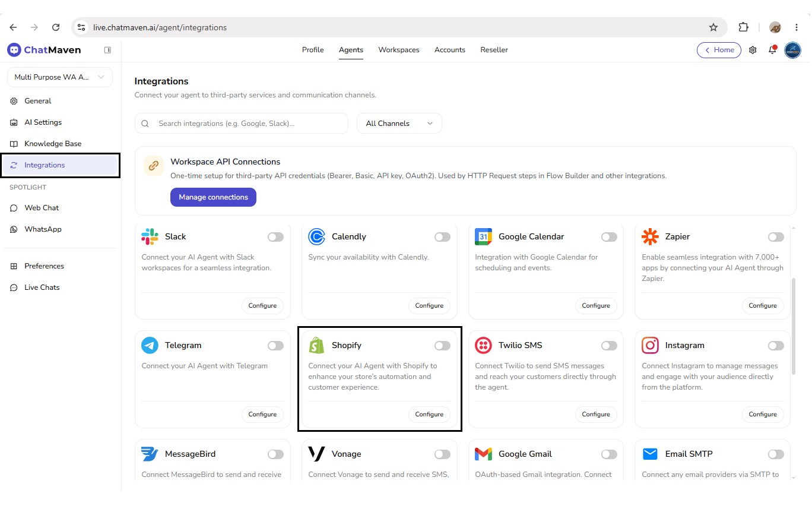Click the Google Gmail logo icon

coord(483,454)
